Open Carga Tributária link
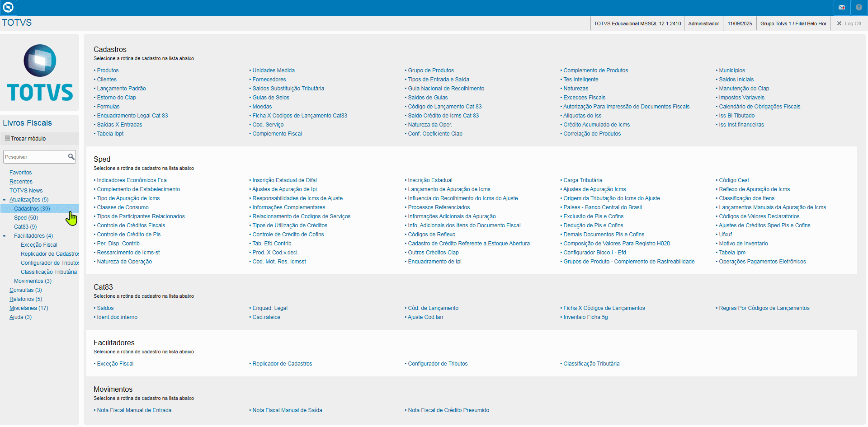This screenshot has height=427, width=868. pos(583,180)
